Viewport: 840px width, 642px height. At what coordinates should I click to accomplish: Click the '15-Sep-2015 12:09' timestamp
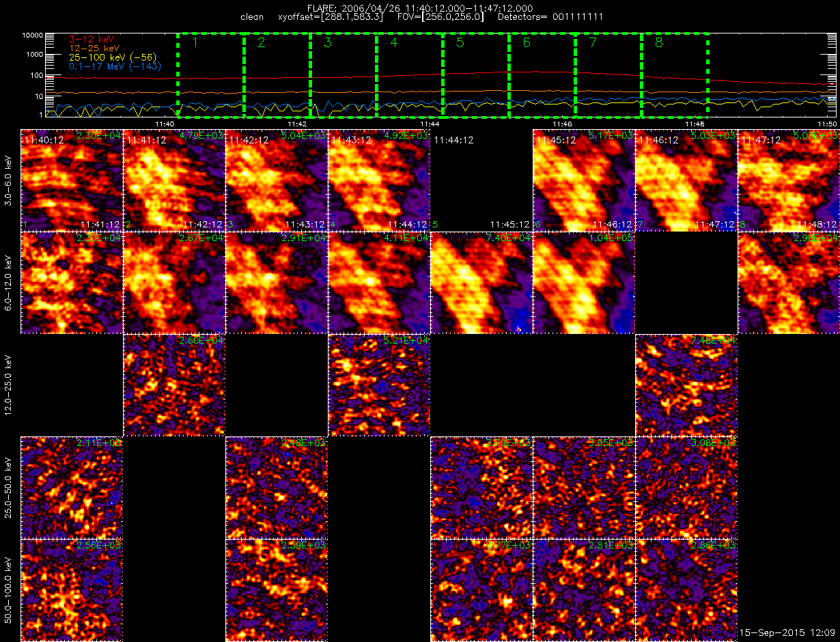click(788, 633)
